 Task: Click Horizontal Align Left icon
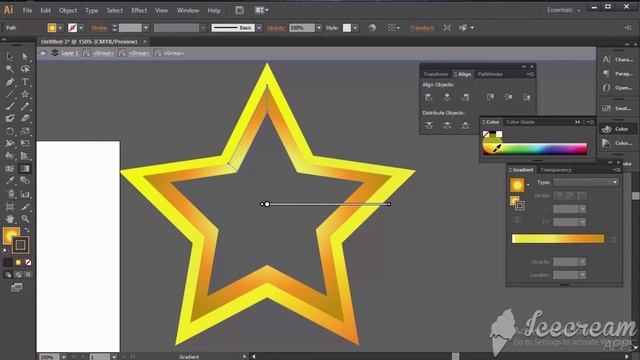tap(429, 97)
